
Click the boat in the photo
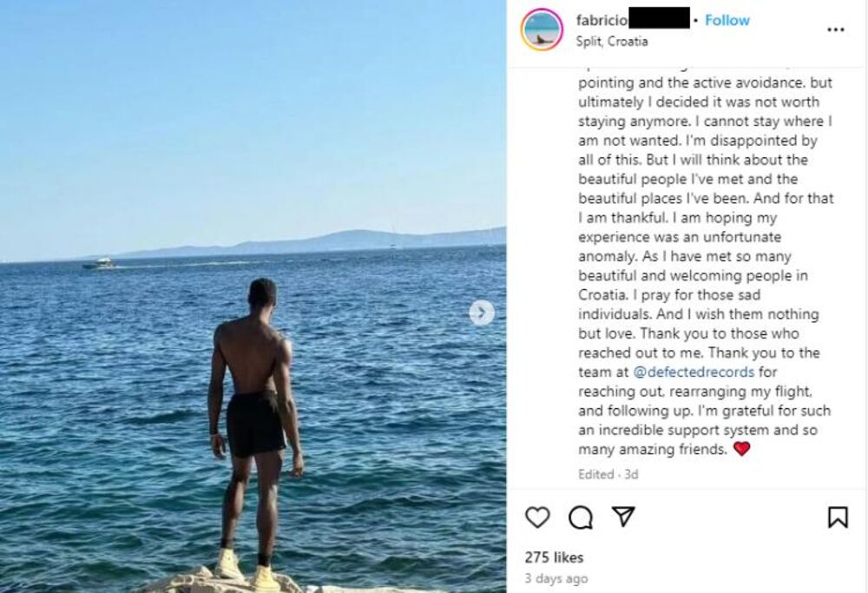click(x=99, y=264)
